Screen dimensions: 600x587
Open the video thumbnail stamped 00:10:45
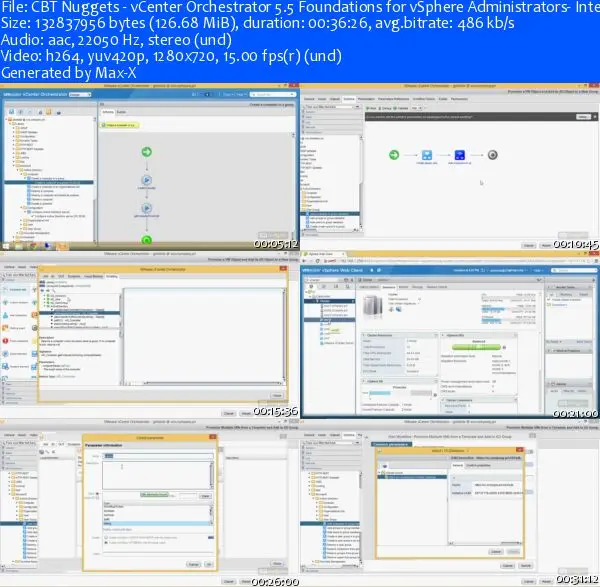pyautogui.click(x=450, y=166)
